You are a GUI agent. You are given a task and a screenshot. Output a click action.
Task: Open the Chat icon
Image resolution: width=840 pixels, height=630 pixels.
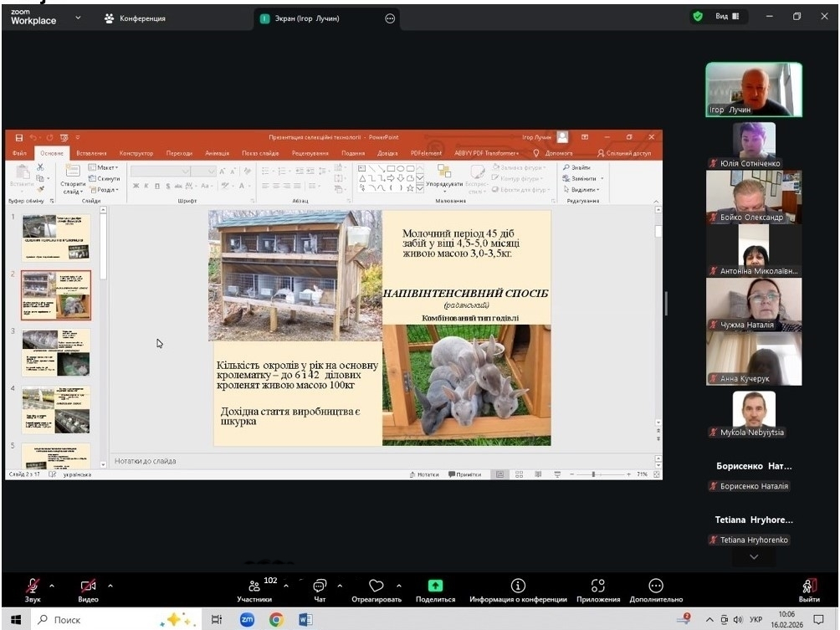coord(320,586)
